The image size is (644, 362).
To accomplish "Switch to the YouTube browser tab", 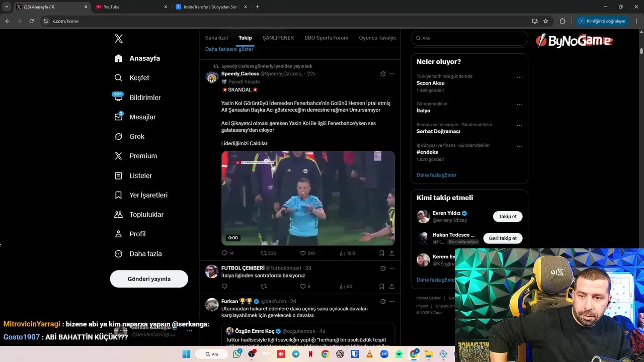I will pos(131,7).
